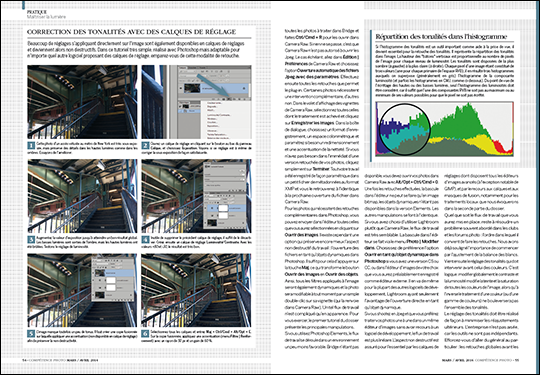Click the bold text "Photo | Modifier"

(x=423, y=241)
